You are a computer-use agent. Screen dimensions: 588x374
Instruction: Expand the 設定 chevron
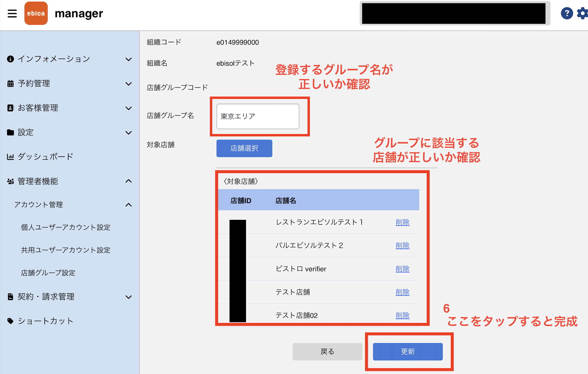tap(128, 133)
